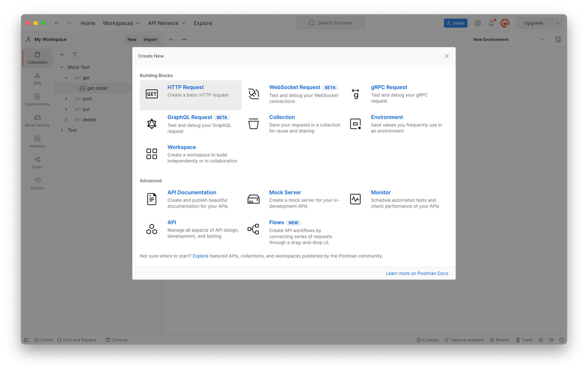588x372 pixels.
Task: Switch to the Mock Servers sidebar tab
Action: click(37, 121)
